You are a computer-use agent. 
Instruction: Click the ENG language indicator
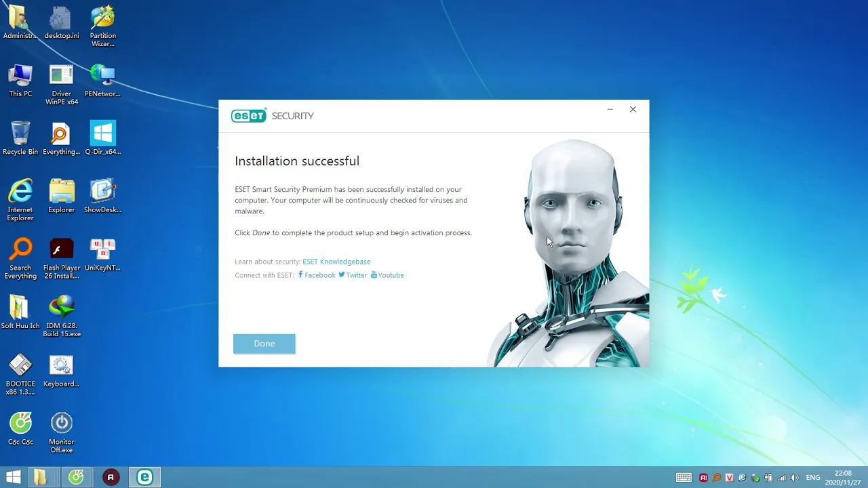pos(813,478)
